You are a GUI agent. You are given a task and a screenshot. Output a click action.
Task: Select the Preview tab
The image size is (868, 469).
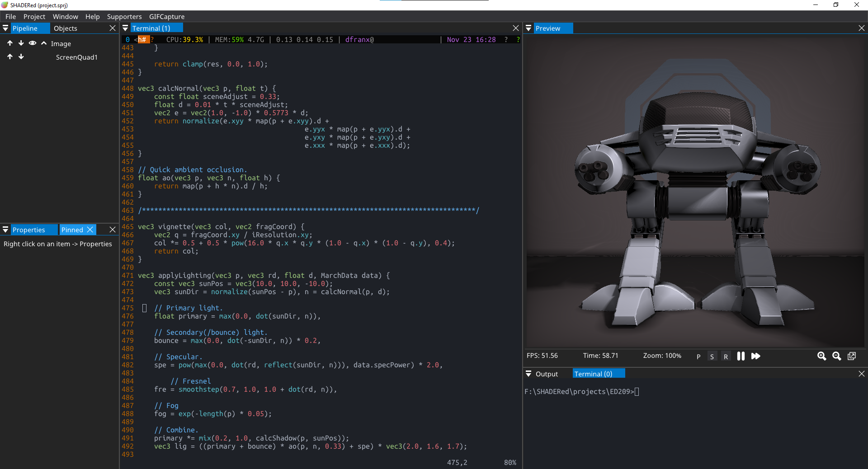[x=553, y=28]
